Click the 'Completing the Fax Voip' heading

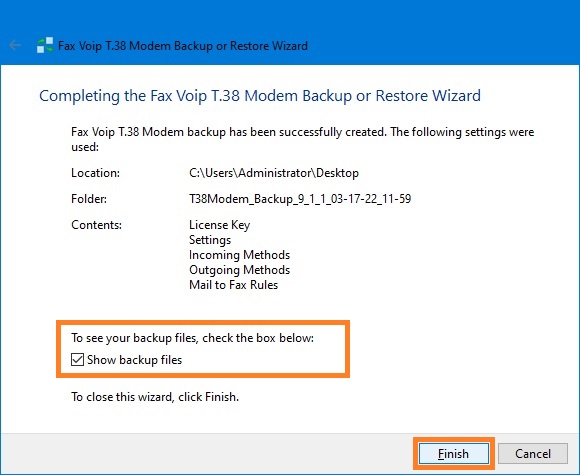click(x=260, y=96)
